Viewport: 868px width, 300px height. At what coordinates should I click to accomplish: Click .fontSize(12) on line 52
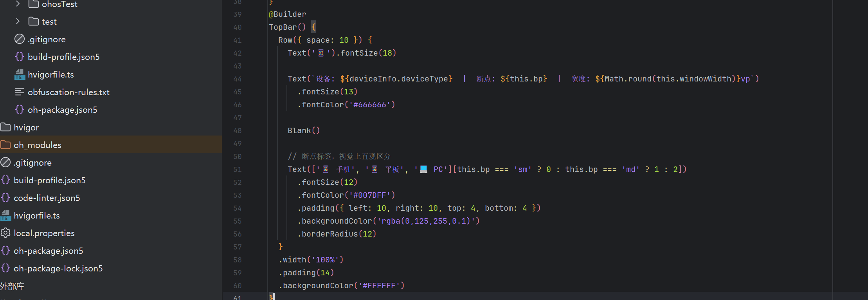pyautogui.click(x=328, y=182)
